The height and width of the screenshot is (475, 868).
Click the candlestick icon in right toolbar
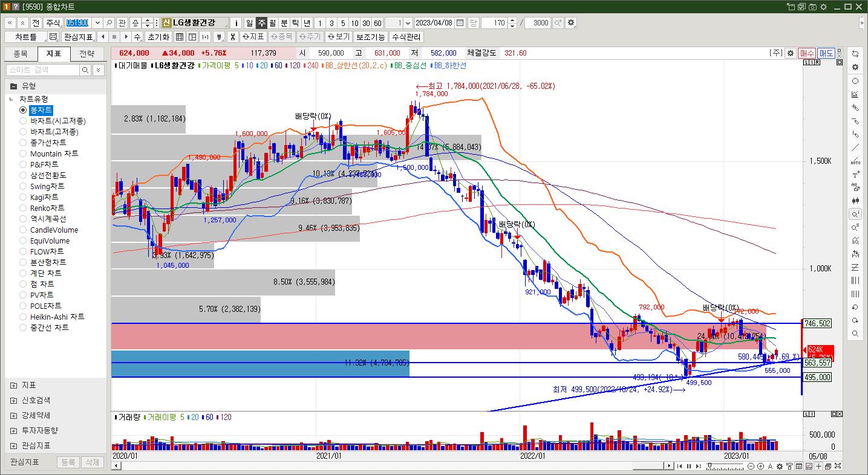(855, 201)
